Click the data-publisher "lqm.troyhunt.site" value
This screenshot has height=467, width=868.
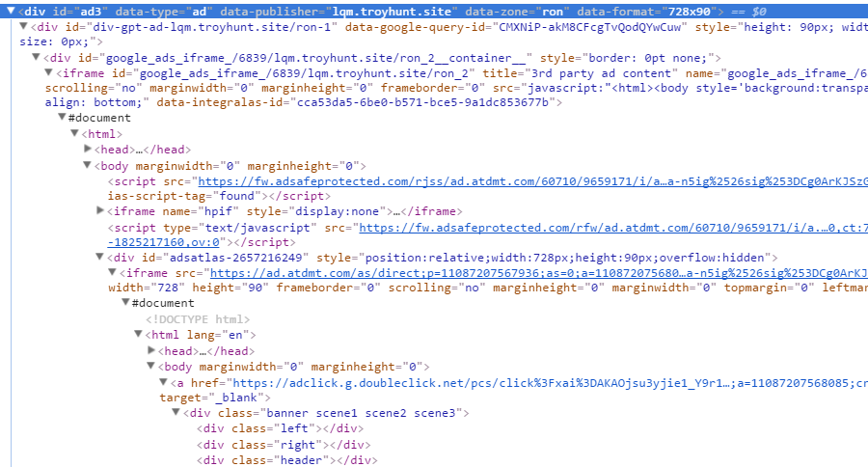392,12
